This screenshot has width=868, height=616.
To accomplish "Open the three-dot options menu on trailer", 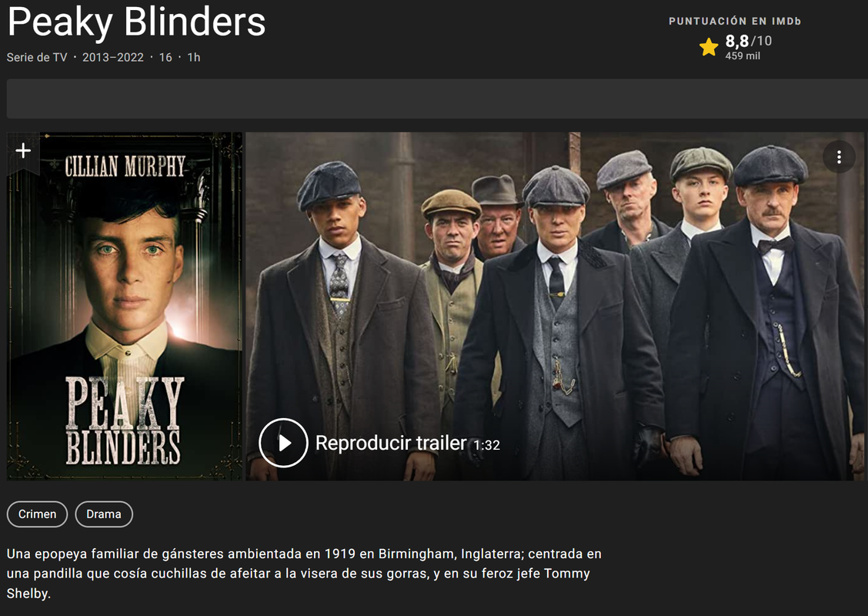I will pyautogui.click(x=839, y=157).
